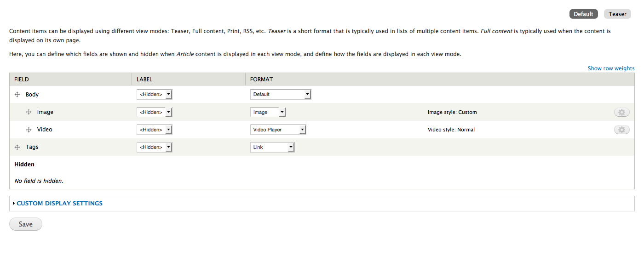Switch to the Teaser view mode tab
This screenshot has width=644, height=261.
(617, 14)
